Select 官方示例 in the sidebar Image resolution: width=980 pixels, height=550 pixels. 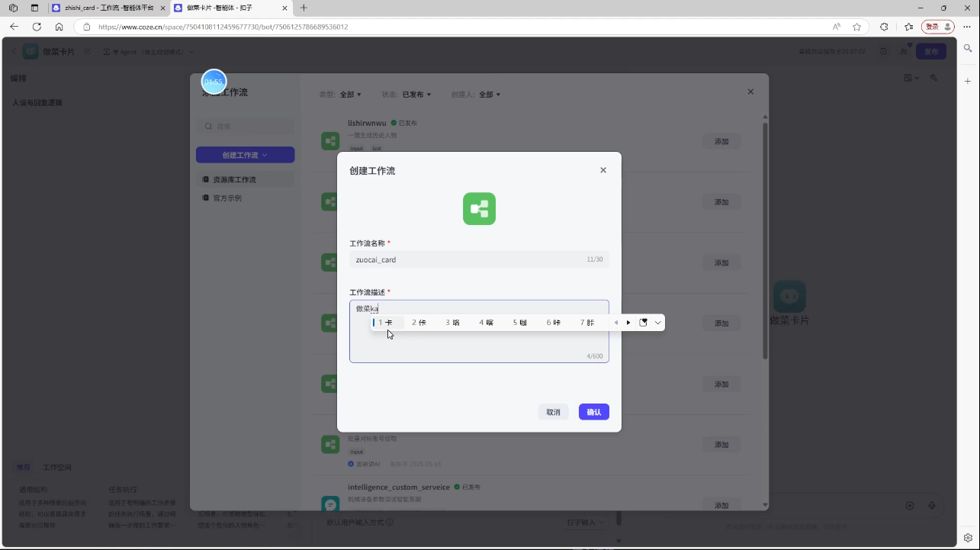227,198
